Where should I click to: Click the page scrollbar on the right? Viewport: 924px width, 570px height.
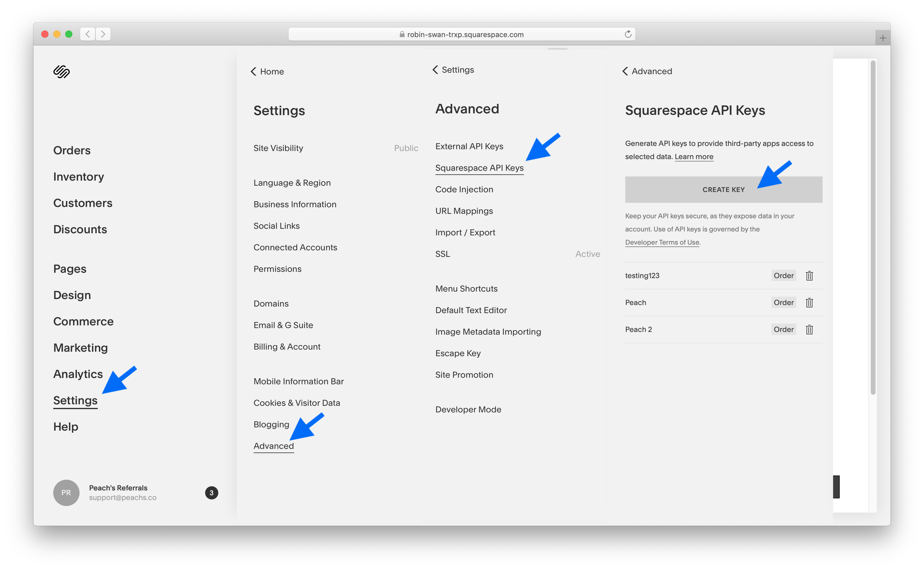tap(873, 226)
